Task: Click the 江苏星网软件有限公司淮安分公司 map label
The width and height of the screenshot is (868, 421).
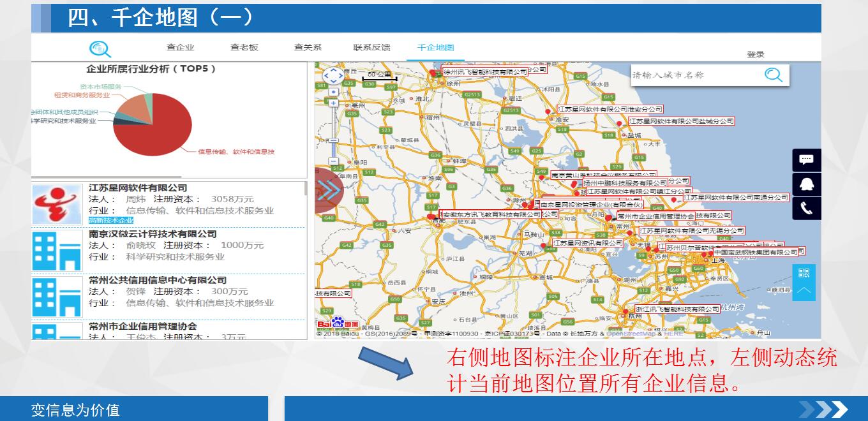Action: [610, 109]
